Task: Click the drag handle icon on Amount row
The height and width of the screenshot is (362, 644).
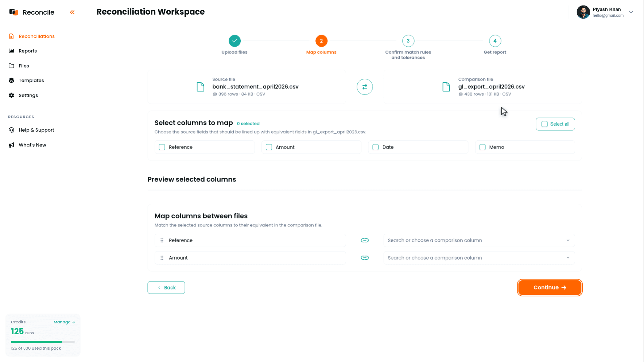Action: tap(162, 258)
